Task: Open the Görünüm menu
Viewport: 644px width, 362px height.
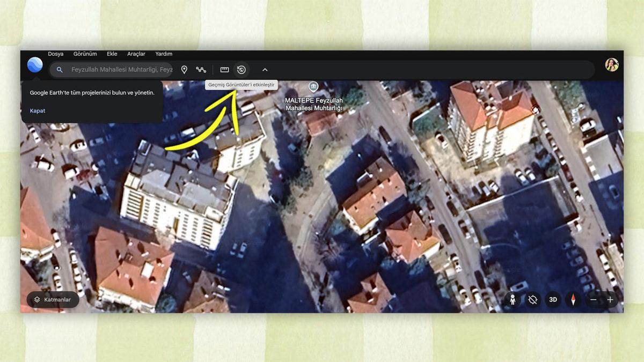Action: pos(84,54)
